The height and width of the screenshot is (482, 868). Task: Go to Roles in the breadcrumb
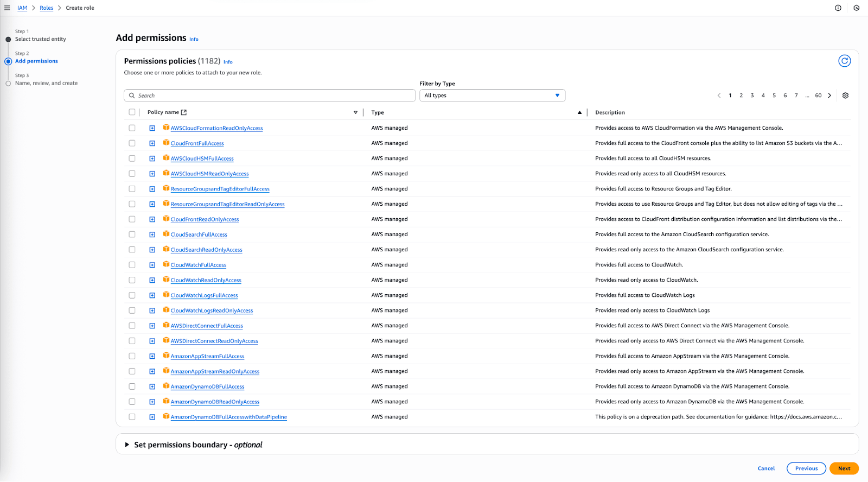coord(46,8)
